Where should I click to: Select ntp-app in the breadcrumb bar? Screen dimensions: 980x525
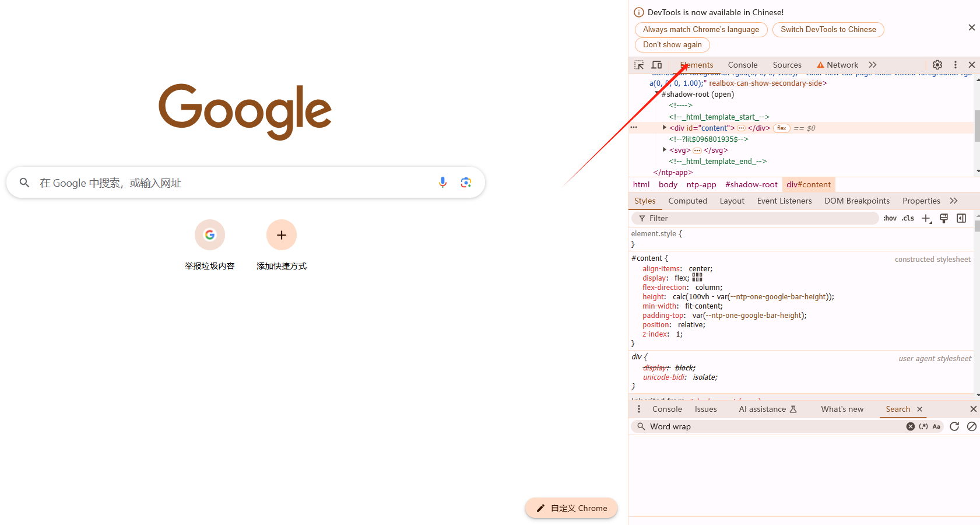701,184
